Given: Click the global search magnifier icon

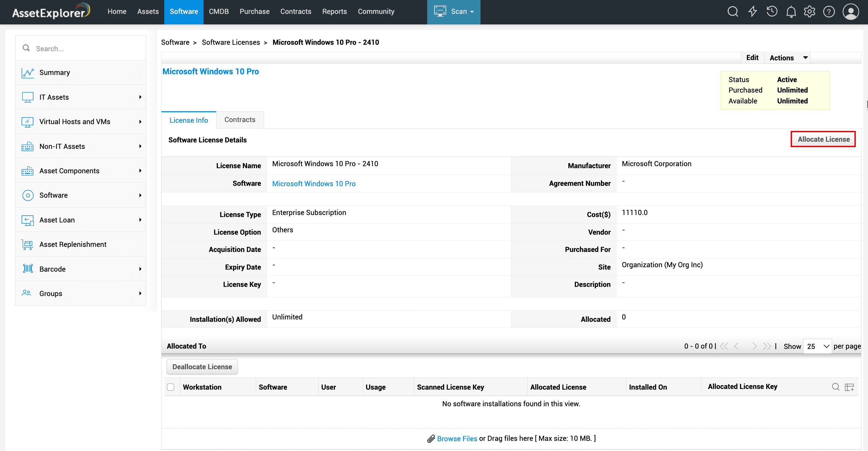Looking at the screenshot, I should pos(733,12).
